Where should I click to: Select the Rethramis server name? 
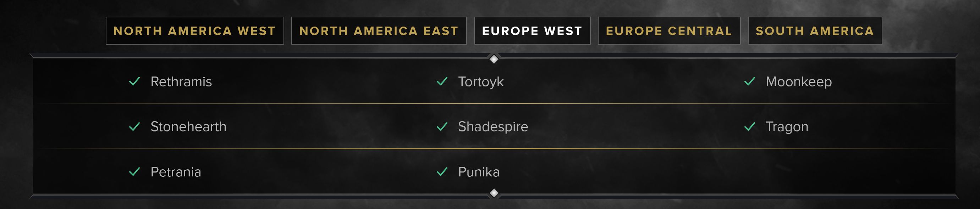[x=181, y=82]
